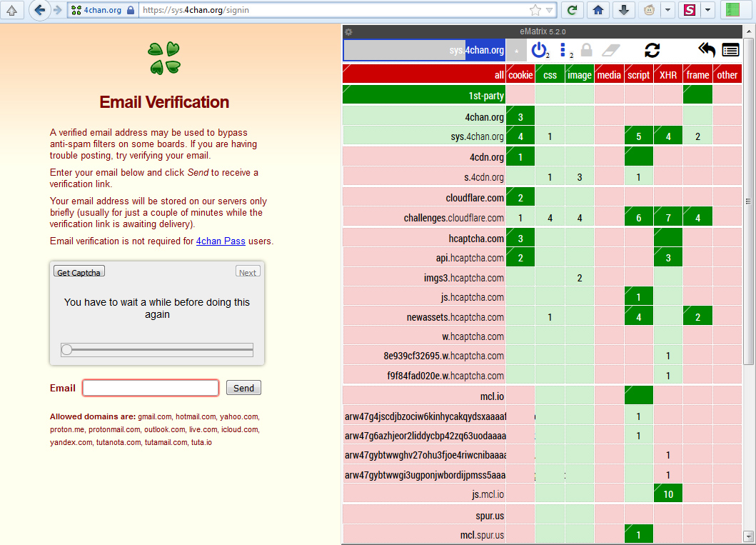
Task: Toggle the XHR column header
Action: pyautogui.click(x=667, y=75)
